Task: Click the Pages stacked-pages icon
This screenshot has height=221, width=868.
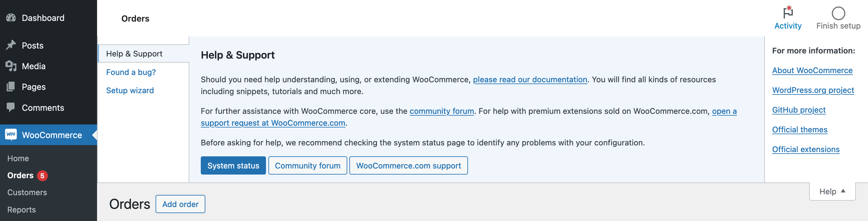Action: pyautogui.click(x=11, y=87)
